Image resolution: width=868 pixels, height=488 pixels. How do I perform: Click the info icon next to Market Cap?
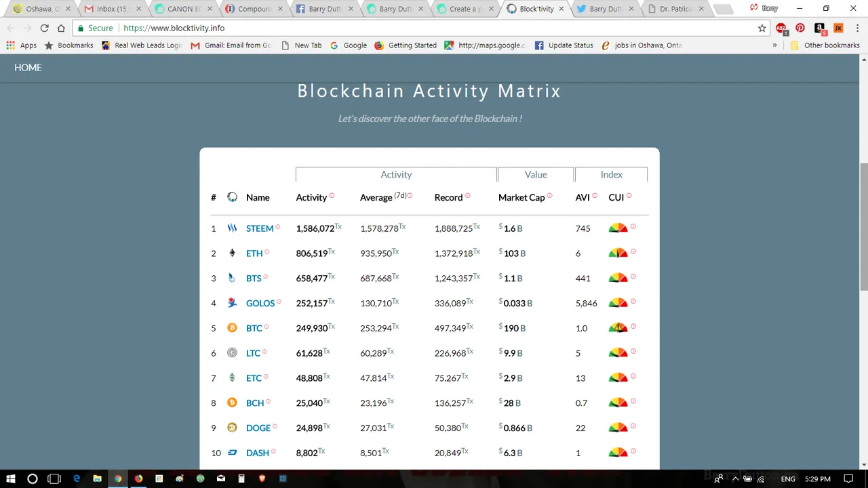pos(549,196)
